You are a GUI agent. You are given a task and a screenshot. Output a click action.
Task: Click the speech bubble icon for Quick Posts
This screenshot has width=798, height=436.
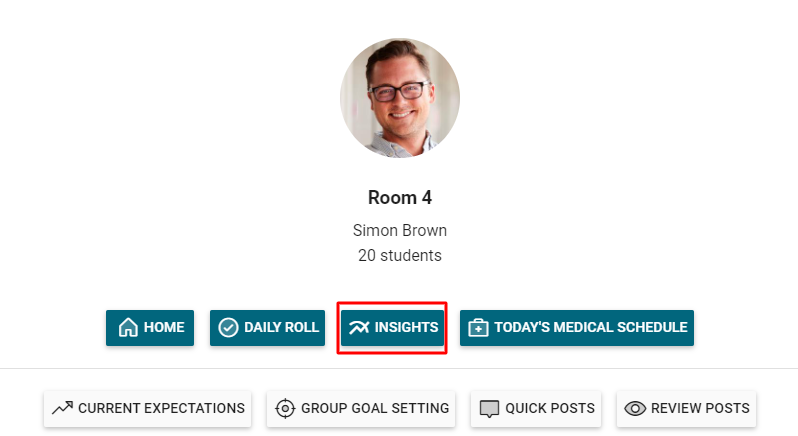[489, 408]
